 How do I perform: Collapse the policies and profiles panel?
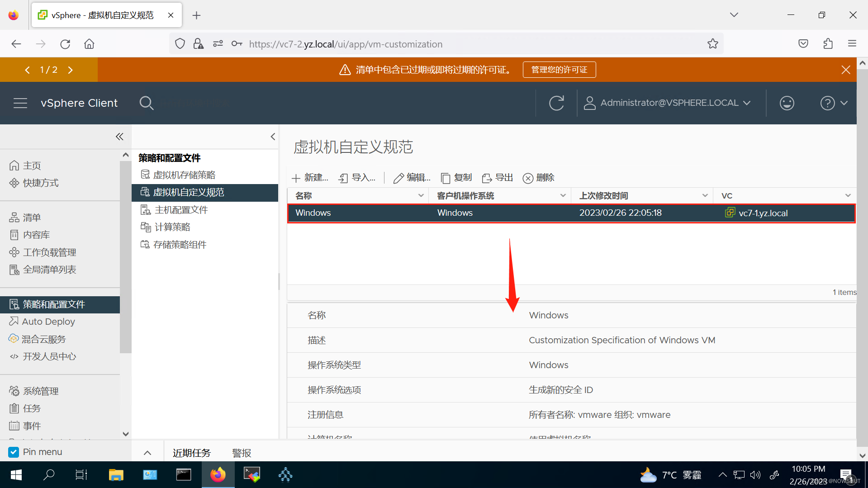(273, 137)
